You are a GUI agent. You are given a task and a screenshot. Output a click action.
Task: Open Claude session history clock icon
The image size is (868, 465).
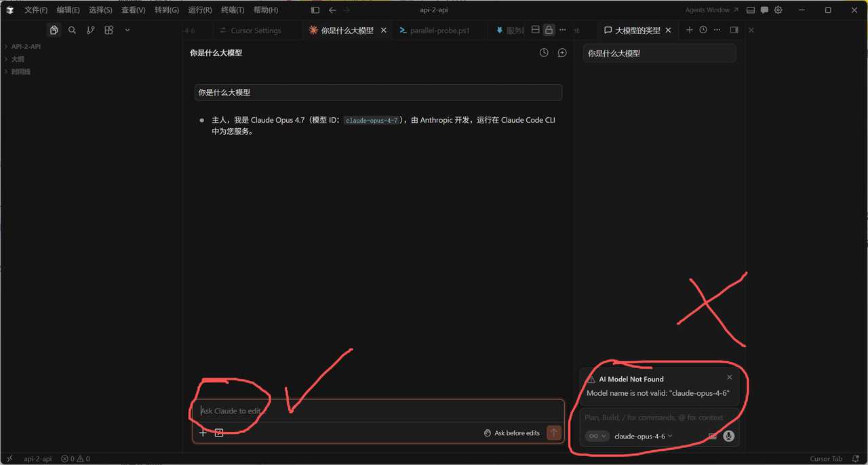point(544,53)
